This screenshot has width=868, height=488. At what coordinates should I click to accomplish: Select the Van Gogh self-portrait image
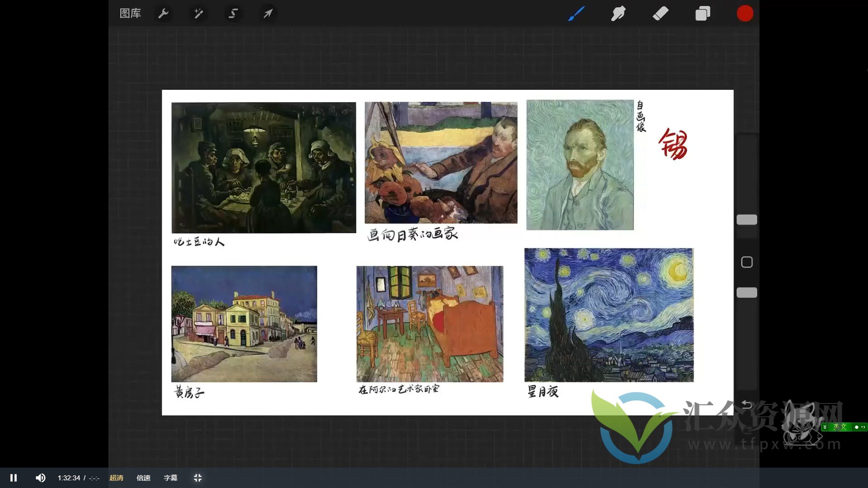[x=580, y=165]
